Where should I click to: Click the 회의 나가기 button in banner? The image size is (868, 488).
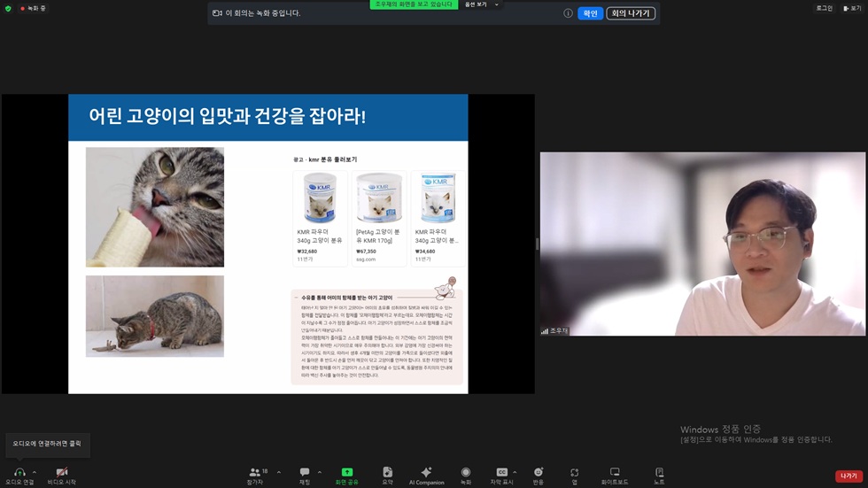(x=631, y=13)
